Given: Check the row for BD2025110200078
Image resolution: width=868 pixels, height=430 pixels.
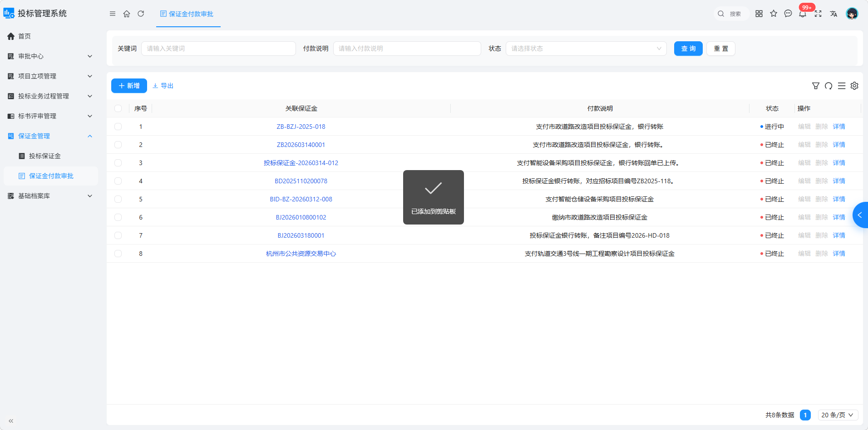Looking at the screenshot, I should [x=118, y=181].
